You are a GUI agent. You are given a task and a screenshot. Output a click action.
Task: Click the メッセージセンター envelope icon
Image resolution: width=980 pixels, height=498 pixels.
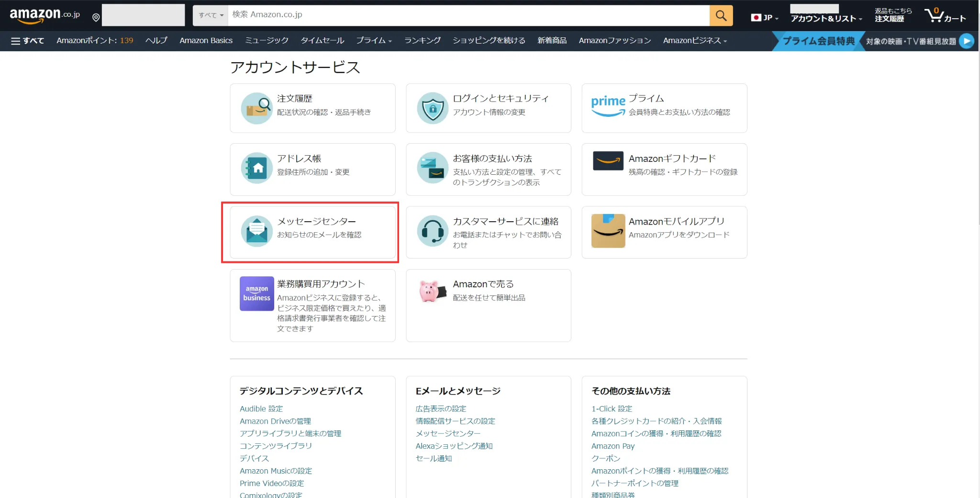pyautogui.click(x=257, y=231)
